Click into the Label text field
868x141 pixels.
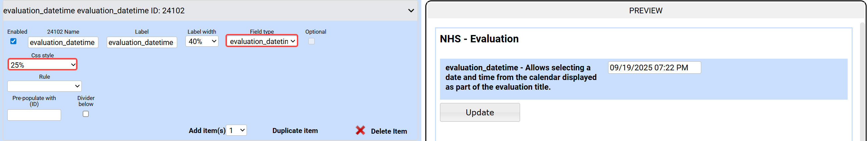(x=141, y=42)
